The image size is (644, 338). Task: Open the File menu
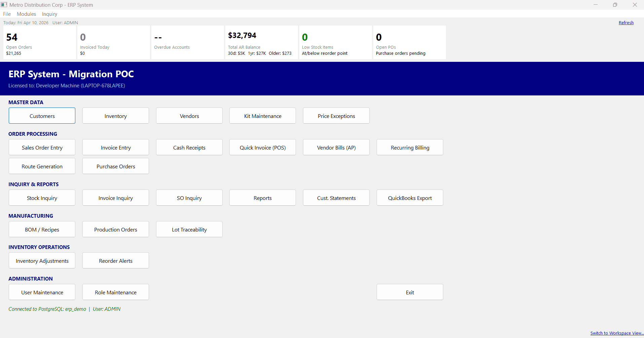pyautogui.click(x=7, y=14)
